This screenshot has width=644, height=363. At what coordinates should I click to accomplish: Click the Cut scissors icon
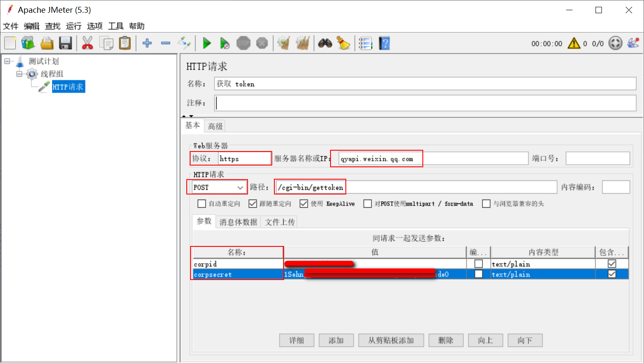click(87, 43)
